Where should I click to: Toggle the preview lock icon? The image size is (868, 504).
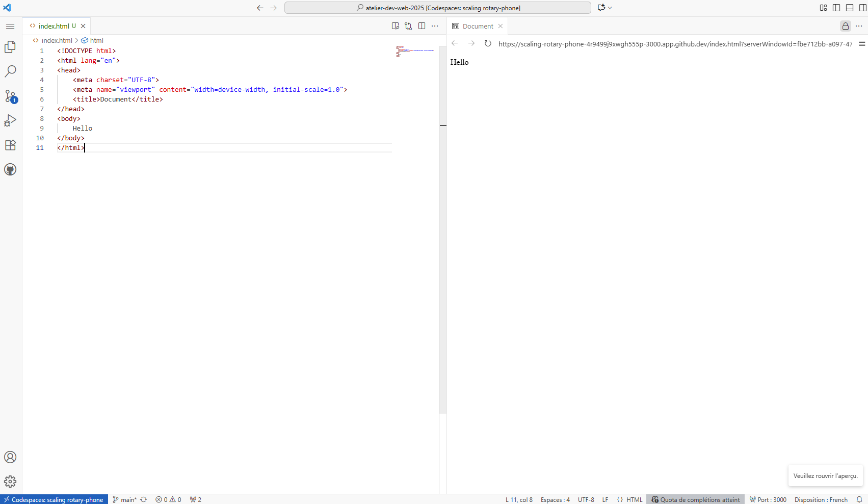coord(845,26)
